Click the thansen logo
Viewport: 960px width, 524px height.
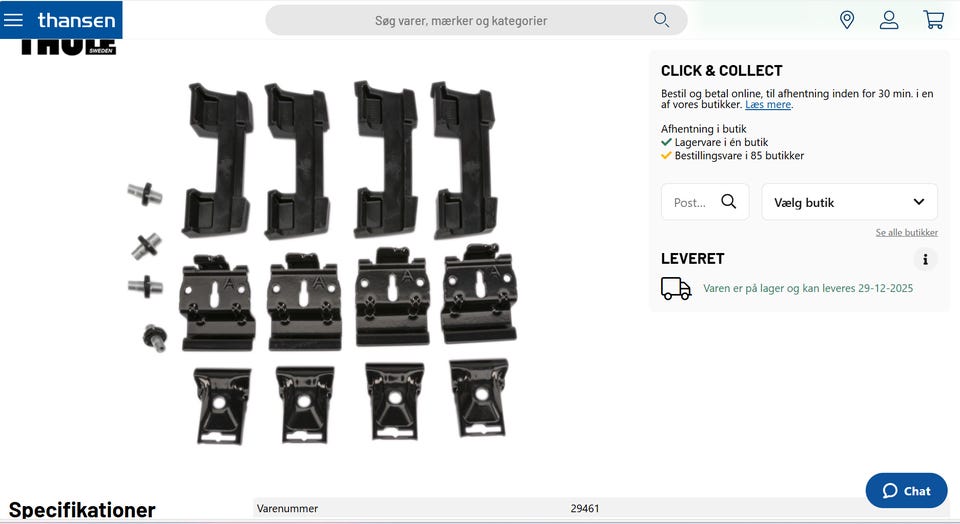coord(77,20)
